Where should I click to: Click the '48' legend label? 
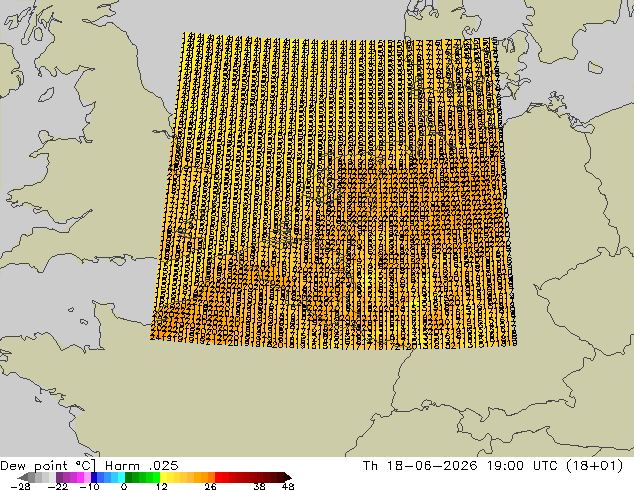(288, 486)
